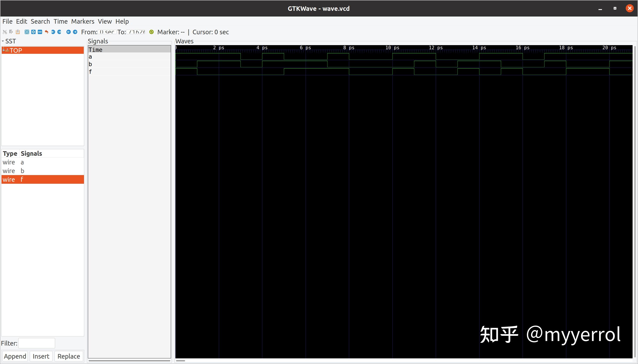Open the Search menu
Viewport: 638px width, 364px height.
(40, 21)
